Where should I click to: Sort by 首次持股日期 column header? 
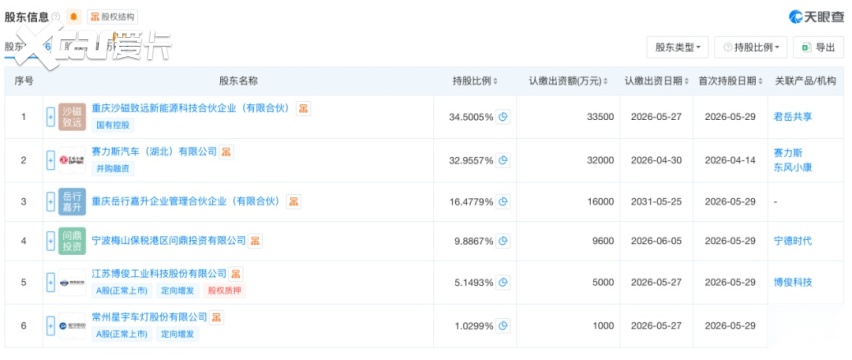tap(730, 81)
